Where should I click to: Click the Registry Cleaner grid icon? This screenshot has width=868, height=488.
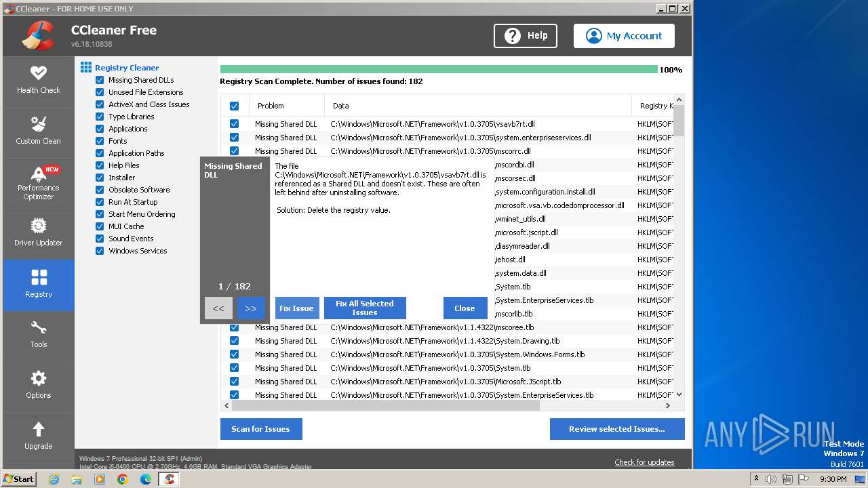pos(86,67)
